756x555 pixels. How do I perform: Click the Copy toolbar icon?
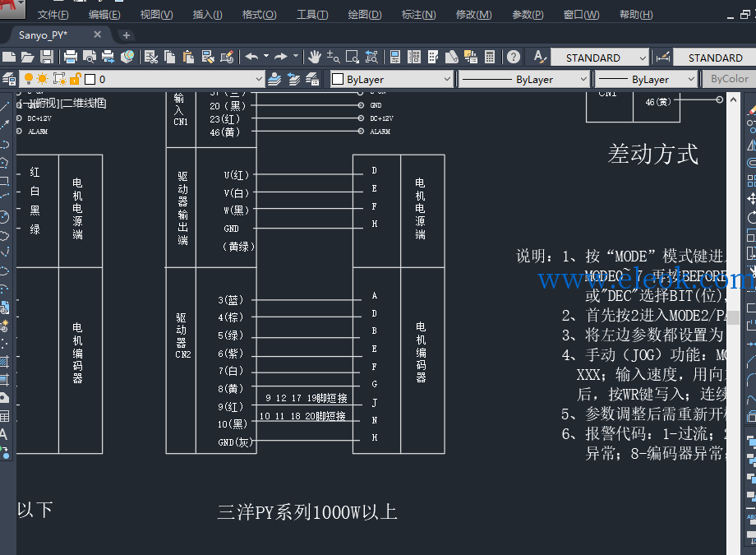(x=170, y=57)
